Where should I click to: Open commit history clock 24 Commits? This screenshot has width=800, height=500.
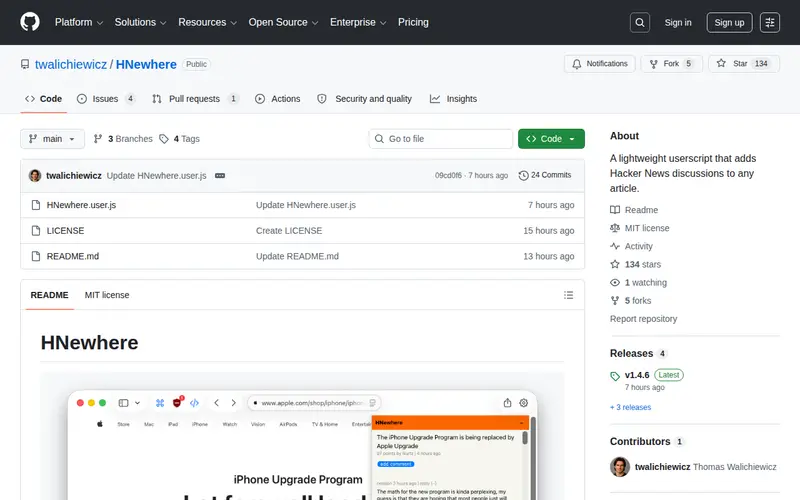[545, 175]
